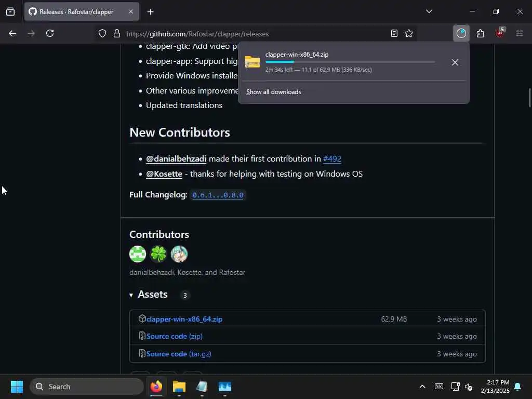Click the download progress bar
Screen dimensions: 532x399
350,62
